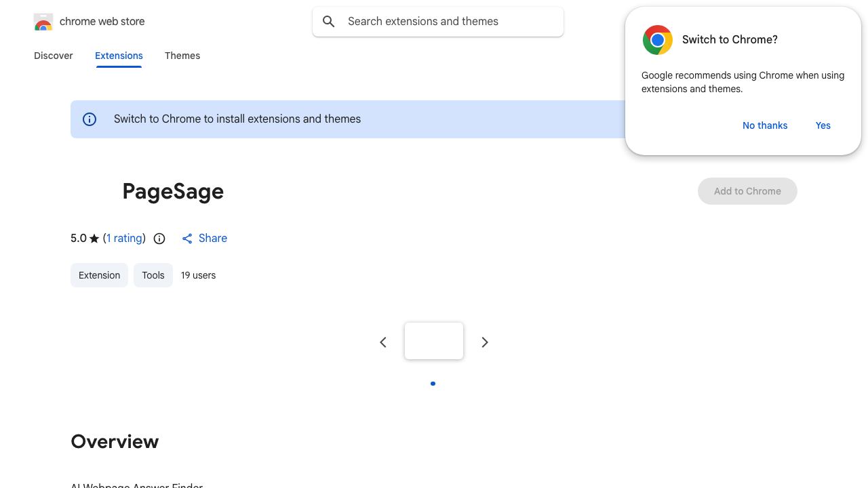
Task: Click the Tools category chip
Action: [153, 275]
